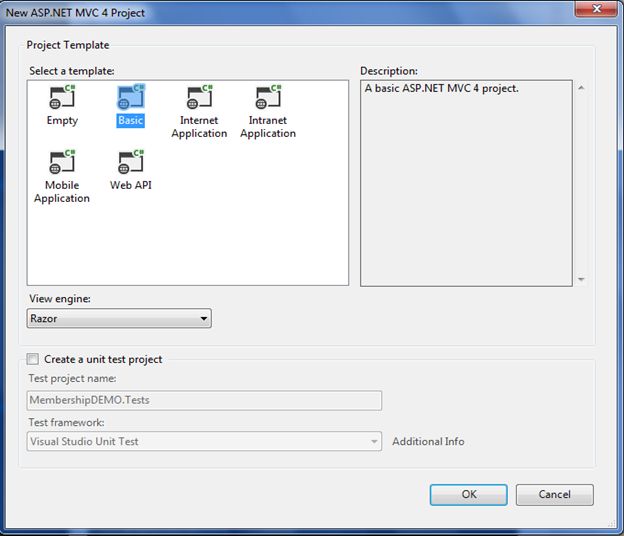This screenshot has width=624, height=536.
Task: Open the Test framework dropdown
Action: tap(204, 441)
